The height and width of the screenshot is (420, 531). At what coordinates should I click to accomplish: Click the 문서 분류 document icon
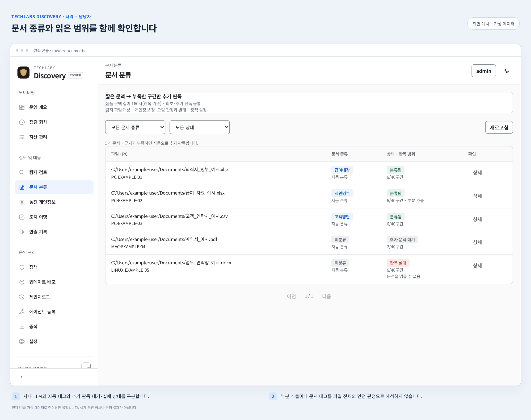22,187
